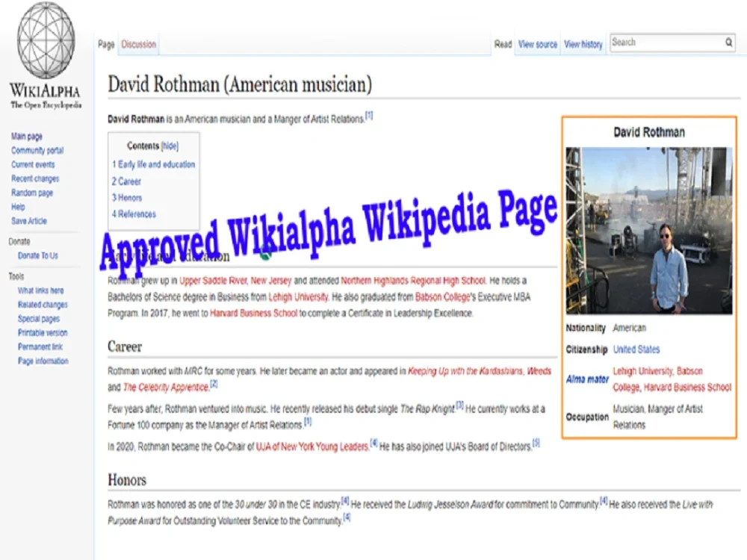Open Harvard Business School infobox link
747x560 pixels.
(x=687, y=388)
